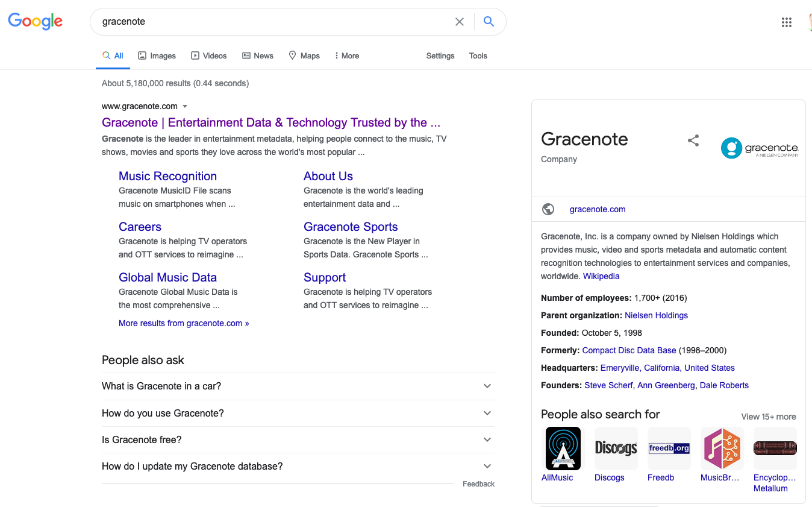The height and width of the screenshot is (507, 812).
Task: Open the More search options menu
Action: click(x=346, y=55)
